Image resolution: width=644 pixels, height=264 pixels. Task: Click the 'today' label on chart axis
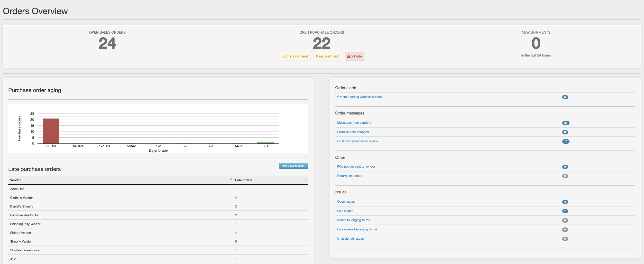point(131,146)
